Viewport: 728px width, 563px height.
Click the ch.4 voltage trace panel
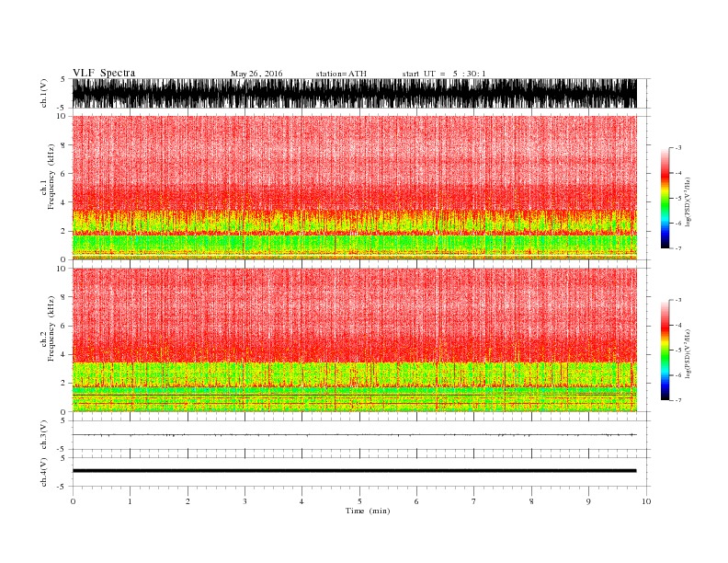[x=361, y=472]
